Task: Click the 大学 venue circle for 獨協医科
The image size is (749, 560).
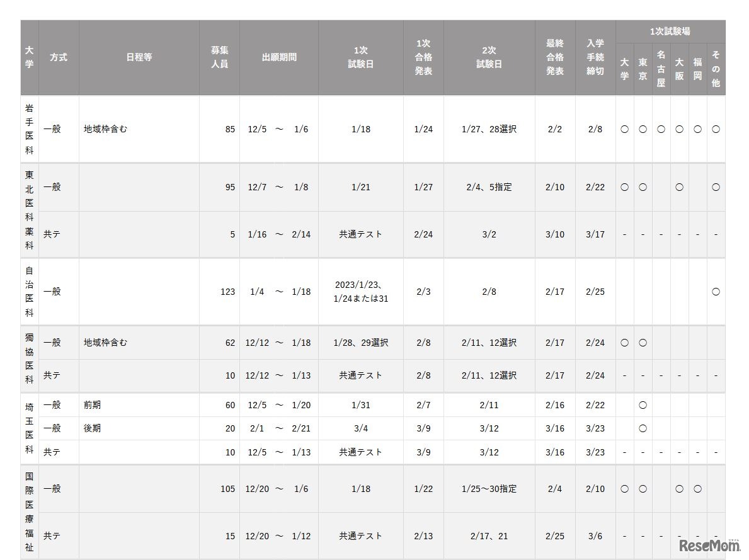Action: click(624, 343)
